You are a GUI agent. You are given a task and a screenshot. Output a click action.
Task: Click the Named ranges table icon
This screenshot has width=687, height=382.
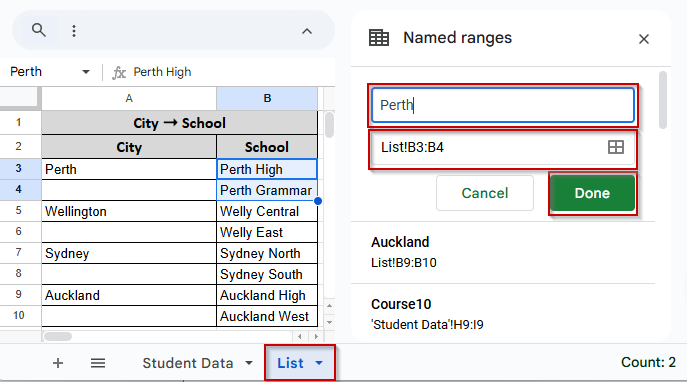click(379, 38)
